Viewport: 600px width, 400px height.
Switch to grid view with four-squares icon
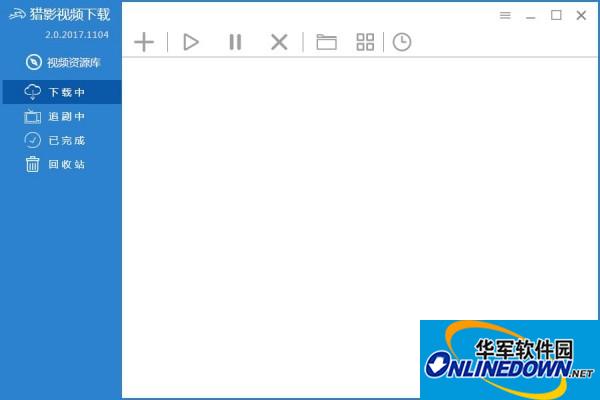pyautogui.click(x=365, y=42)
